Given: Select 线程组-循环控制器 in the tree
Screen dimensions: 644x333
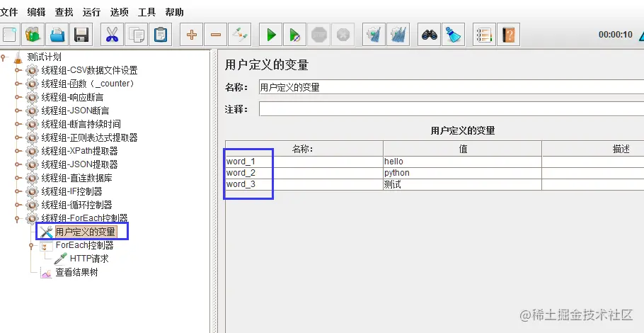Looking at the screenshot, I should 77,205.
